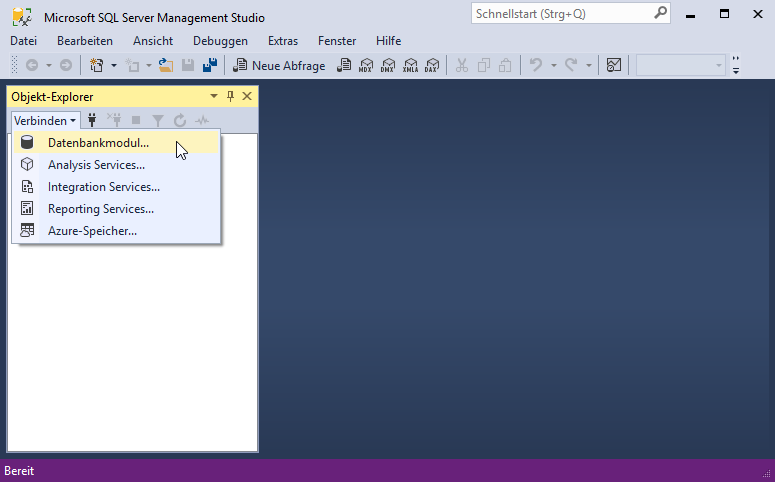Image resolution: width=775 pixels, height=482 pixels.
Task: Open the add item dropdown arrow
Action: [148, 65]
